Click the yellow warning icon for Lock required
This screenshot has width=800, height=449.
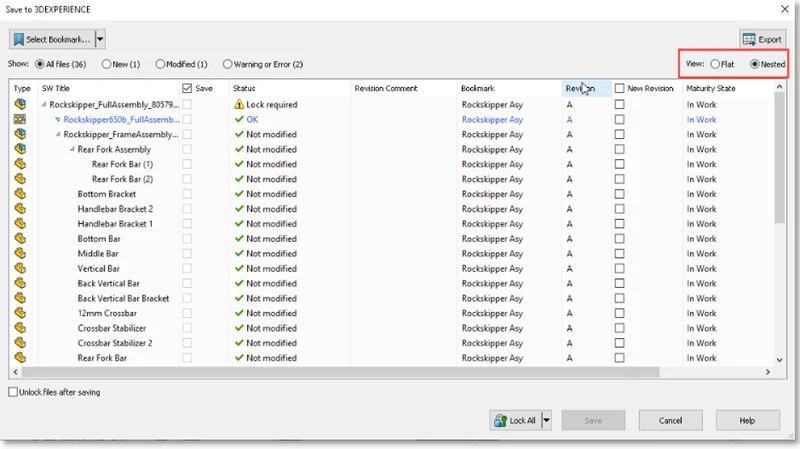click(x=239, y=104)
